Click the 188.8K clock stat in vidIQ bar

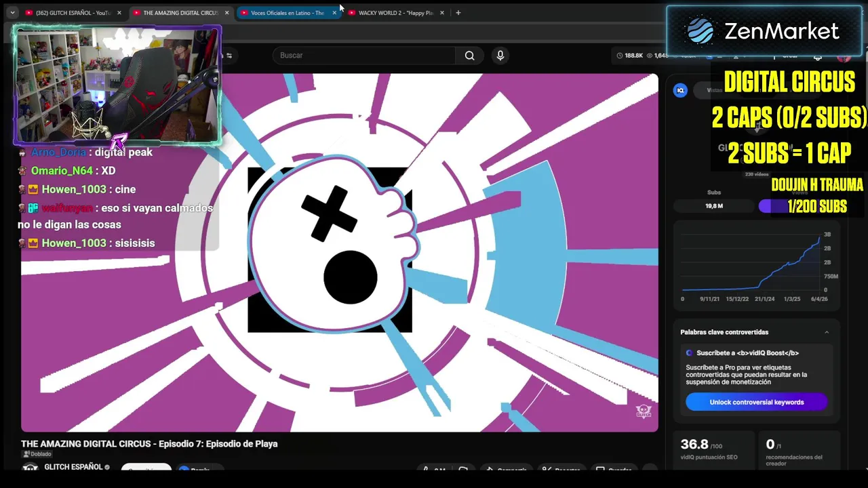coord(629,56)
